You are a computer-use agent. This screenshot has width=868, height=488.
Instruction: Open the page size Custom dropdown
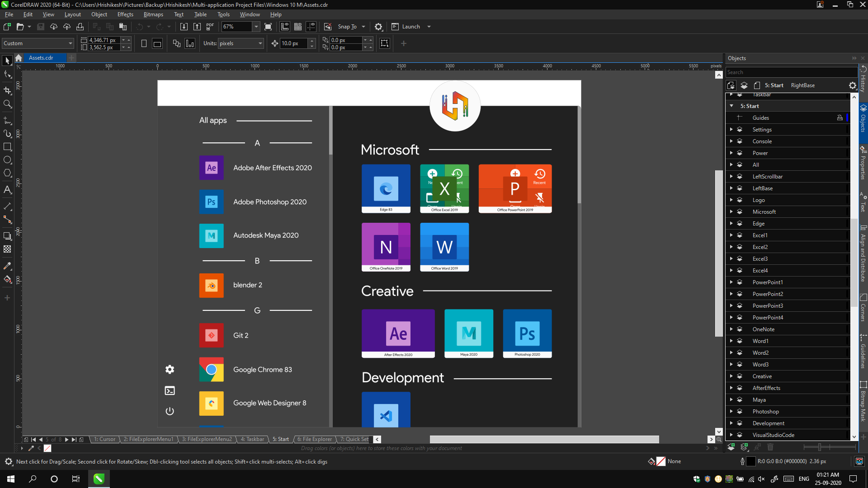pyautogui.click(x=70, y=43)
